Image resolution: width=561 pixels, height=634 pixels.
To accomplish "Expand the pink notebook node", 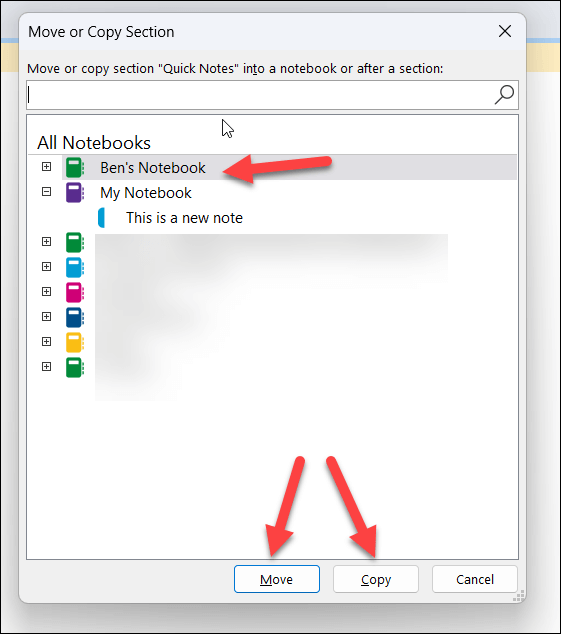I will (47, 292).
